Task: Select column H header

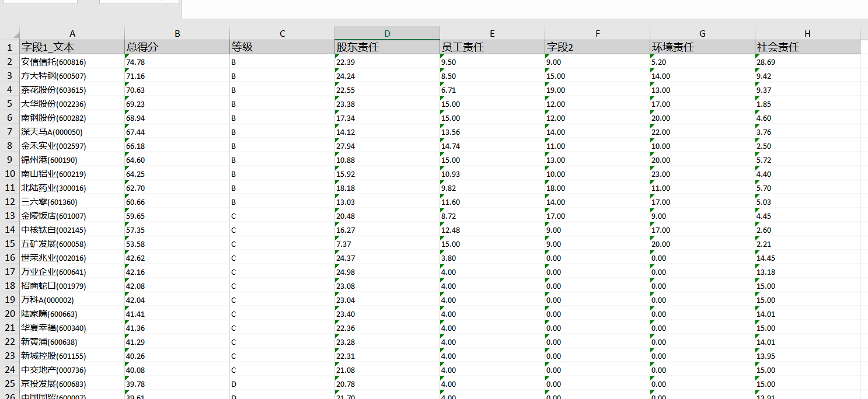Action: pos(808,33)
